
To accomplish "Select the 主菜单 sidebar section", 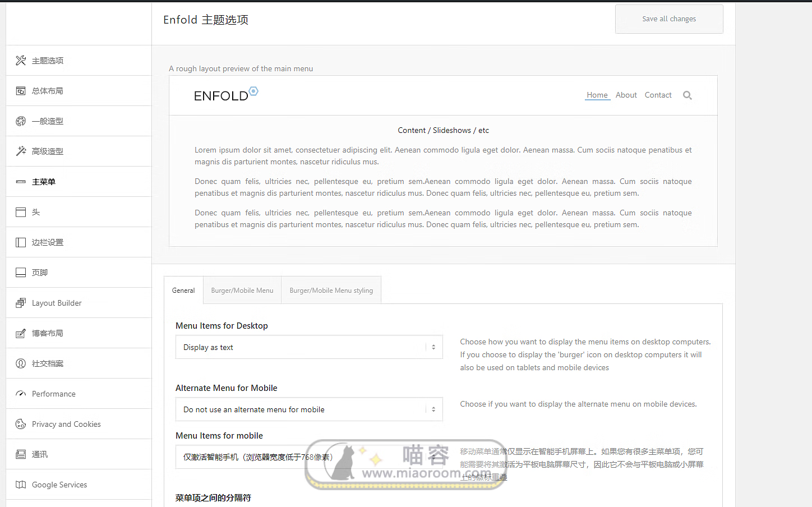I will 79,182.
